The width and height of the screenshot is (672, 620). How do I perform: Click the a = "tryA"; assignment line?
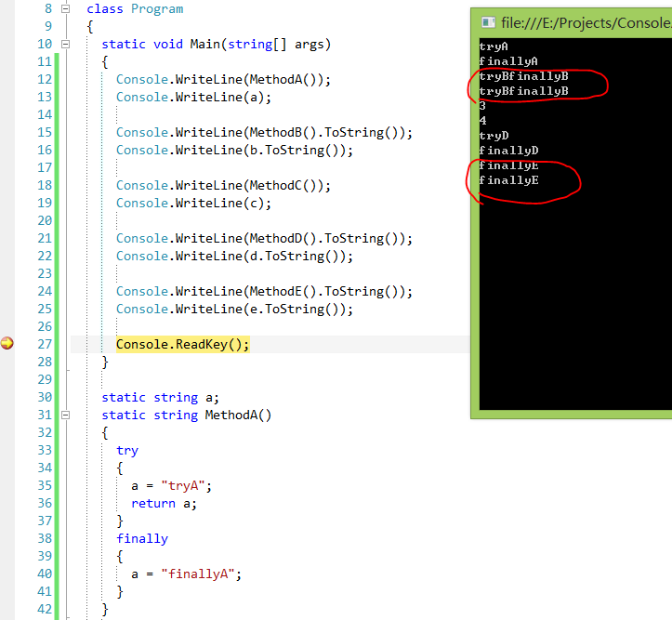[171, 486]
